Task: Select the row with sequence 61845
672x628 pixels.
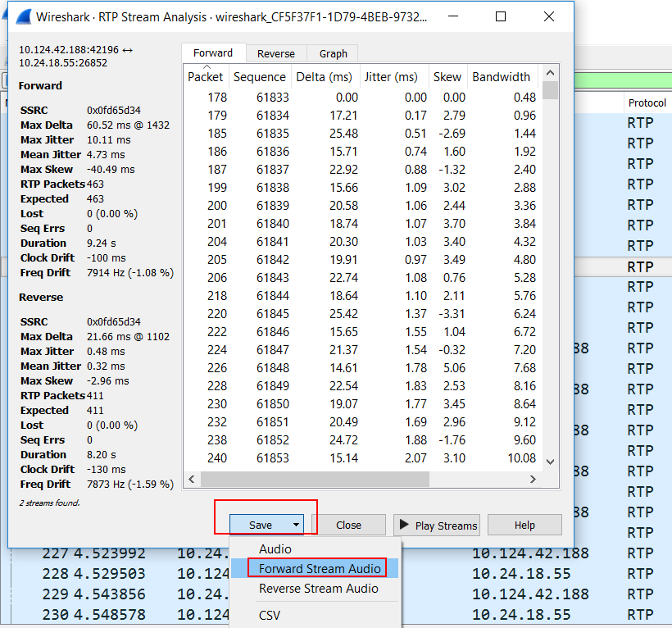Action: [362, 313]
